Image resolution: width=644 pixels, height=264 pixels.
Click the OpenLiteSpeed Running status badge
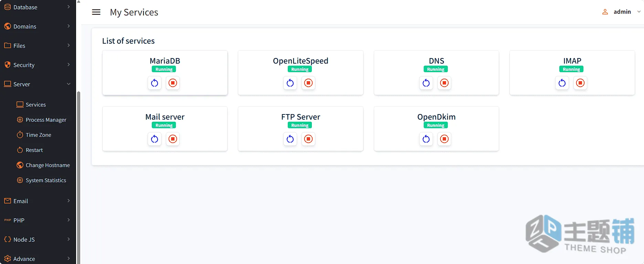pyautogui.click(x=300, y=69)
